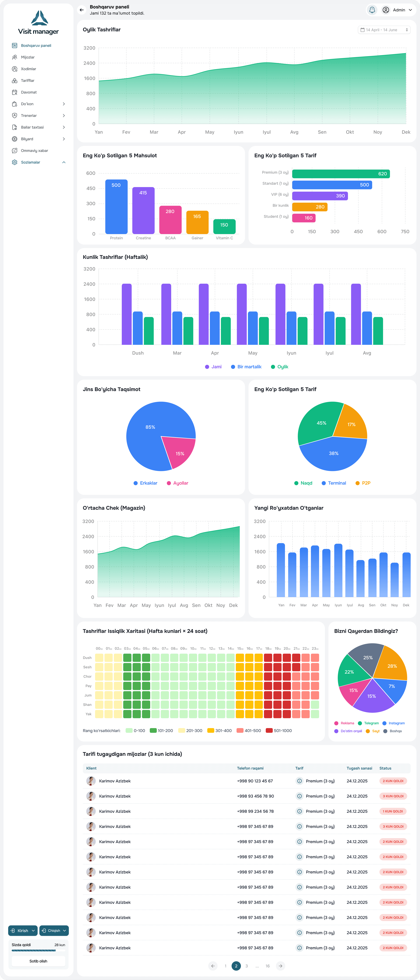The width and height of the screenshot is (420, 980).
Task: Toggle the Jami legend series
Action: coord(213,367)
